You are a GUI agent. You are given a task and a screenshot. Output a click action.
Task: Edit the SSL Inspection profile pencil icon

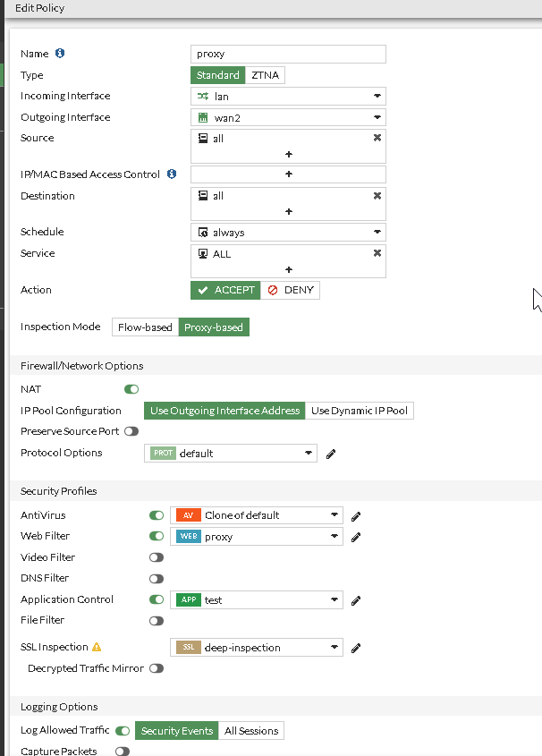click(356, 648)
